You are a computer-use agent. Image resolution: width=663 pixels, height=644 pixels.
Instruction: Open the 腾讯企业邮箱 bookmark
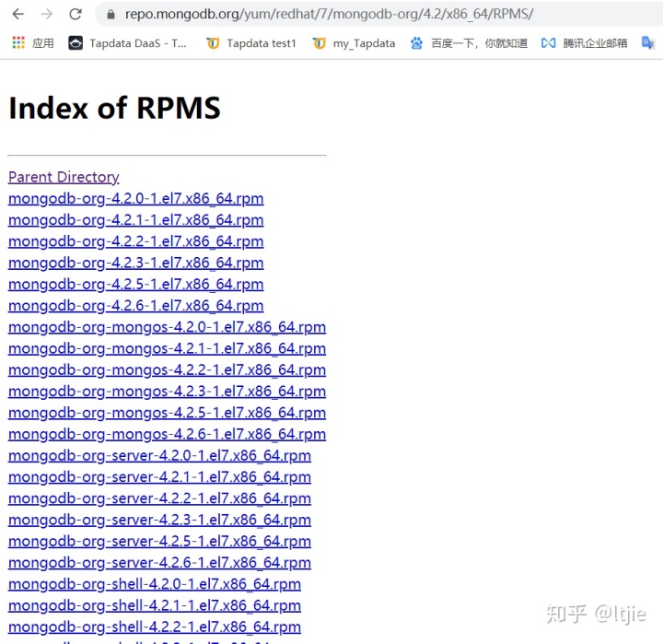595,43
